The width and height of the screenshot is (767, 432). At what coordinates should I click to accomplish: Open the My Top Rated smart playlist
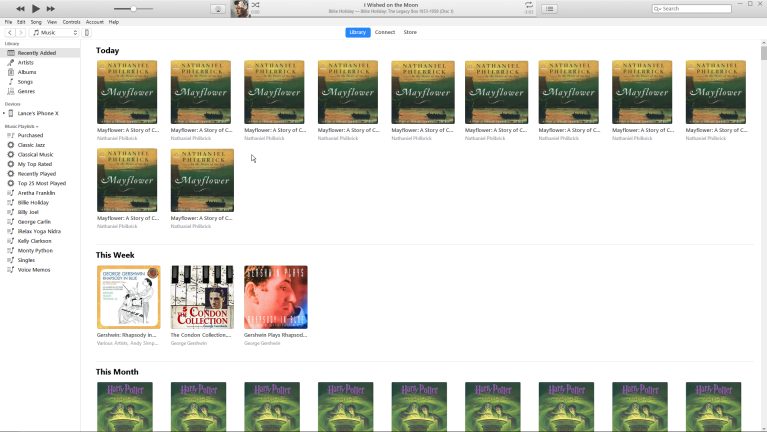point(40,164)
